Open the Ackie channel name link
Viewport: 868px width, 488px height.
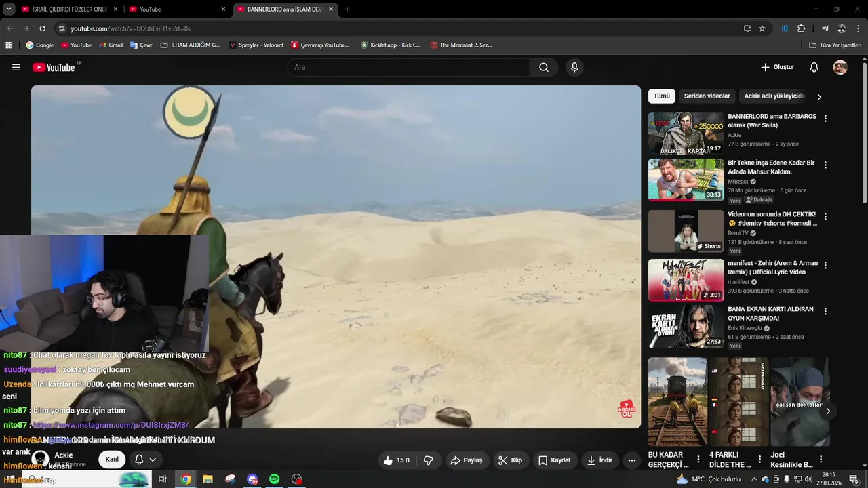click(x=64, y=455)
